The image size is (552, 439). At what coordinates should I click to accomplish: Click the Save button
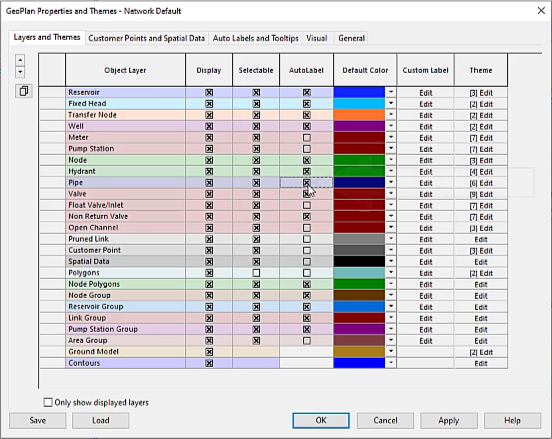[38, 421]
